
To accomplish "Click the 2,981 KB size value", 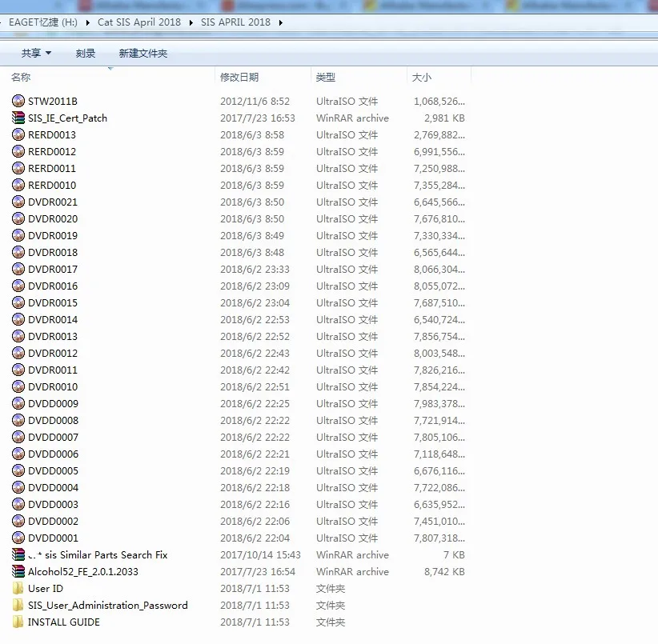I will point(444,118).
